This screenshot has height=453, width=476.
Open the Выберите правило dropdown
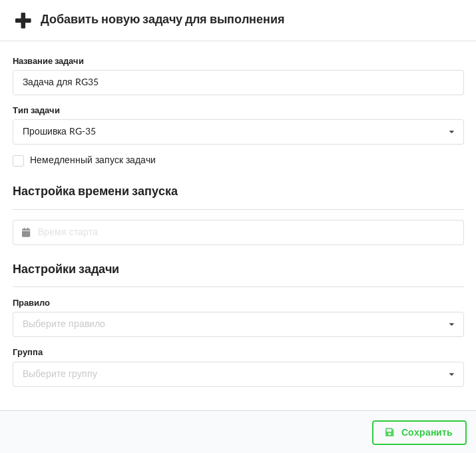[226, 324]
